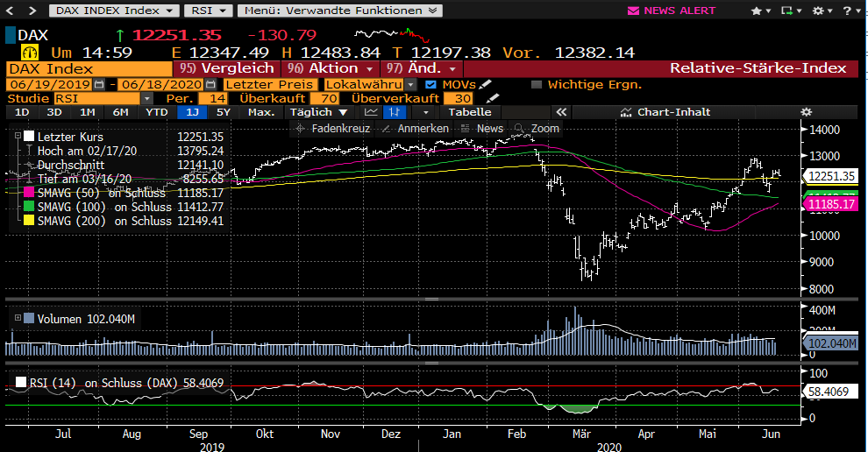Activate the chart Zoom tool
Screen dimensions: 868x452
click(x=537, y=129)
